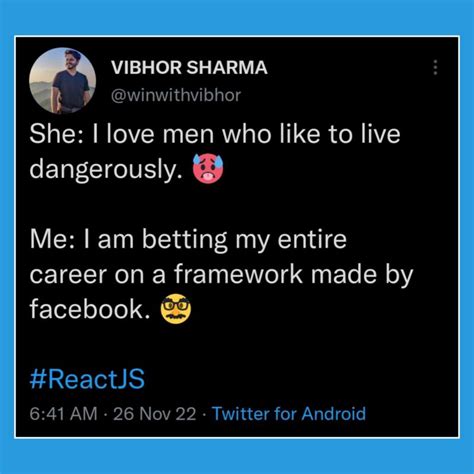Click the 6:41 AM timestamp
This screenshot has width=474, height=474.
[x=63, y=414]
